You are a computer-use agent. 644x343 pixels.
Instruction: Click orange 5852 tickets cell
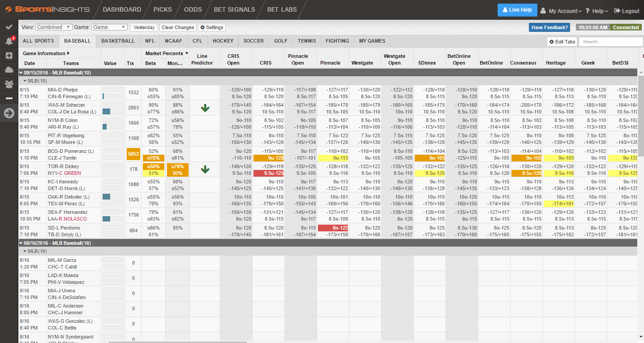point(133,154)
